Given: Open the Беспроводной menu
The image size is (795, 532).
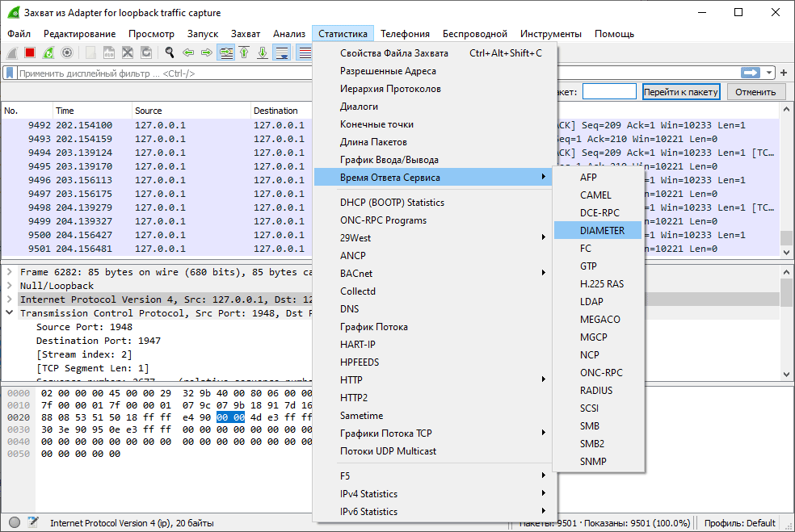Looking at the screenshot, I should [x=474, y=34].
